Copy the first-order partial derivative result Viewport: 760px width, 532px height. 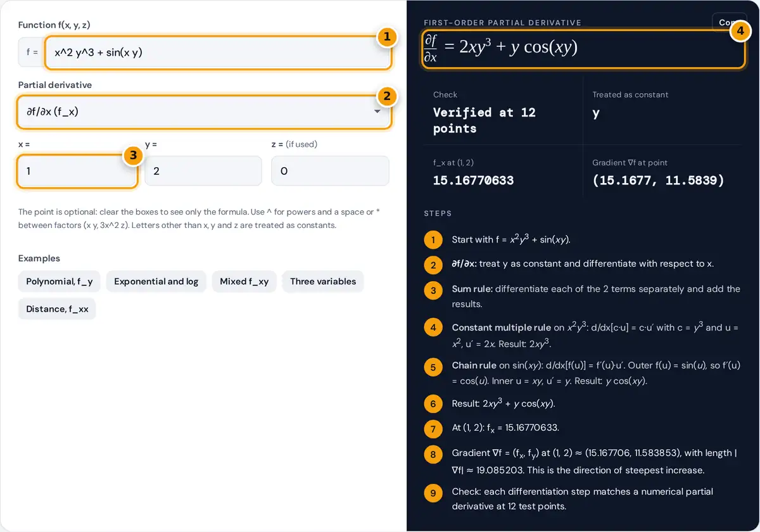point(729,22)
